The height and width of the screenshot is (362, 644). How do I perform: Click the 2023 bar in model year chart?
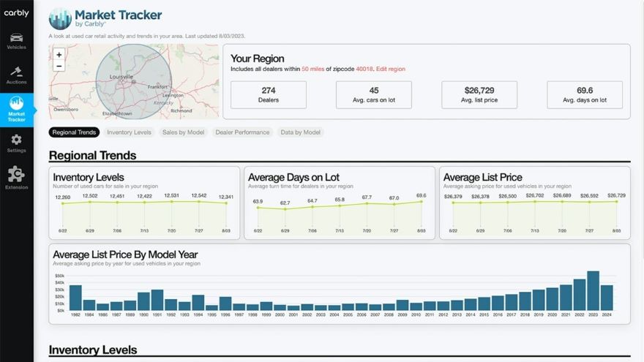coord(593,291)
